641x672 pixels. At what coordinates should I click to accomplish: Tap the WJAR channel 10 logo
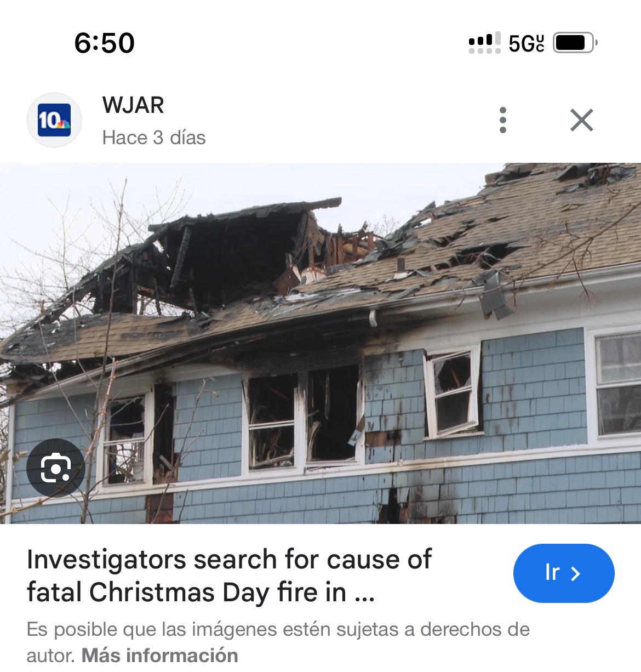click(x=54, y=120)
